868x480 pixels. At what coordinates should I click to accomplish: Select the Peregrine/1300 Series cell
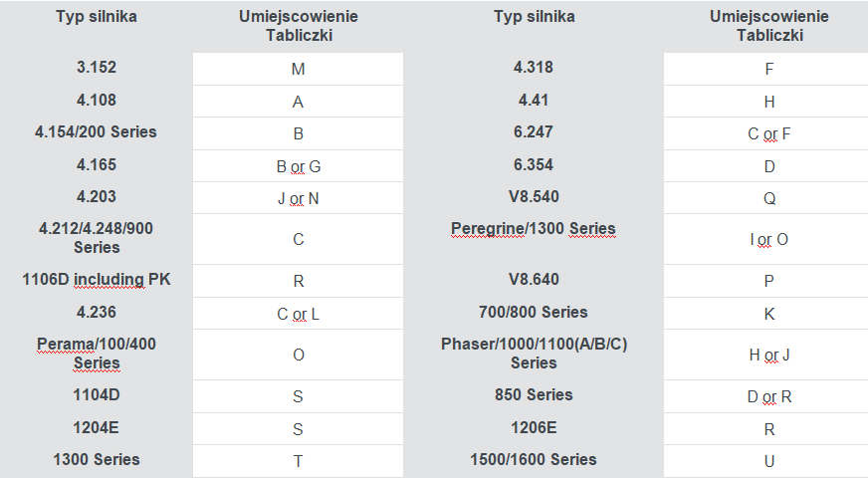pyautogui.click(x=534, y=238)
